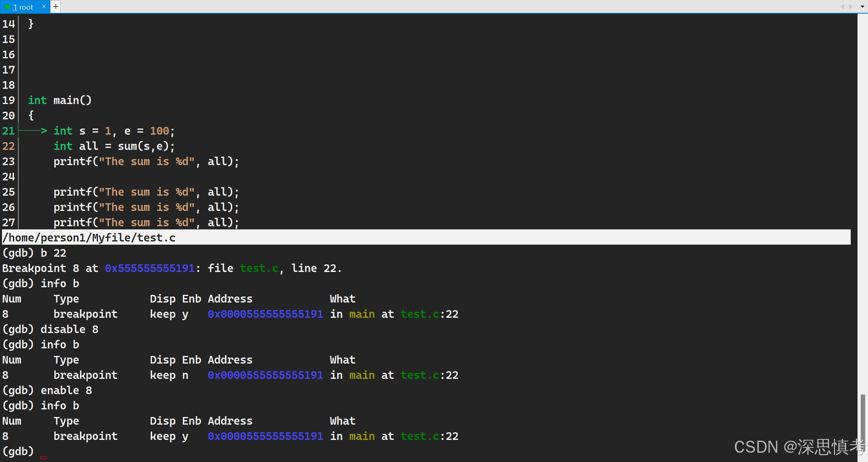Viewport: 868px width, 462px height.
Task: Click the /home/person1/Myfile/test.c status bar
Action: tap(89, 237)
